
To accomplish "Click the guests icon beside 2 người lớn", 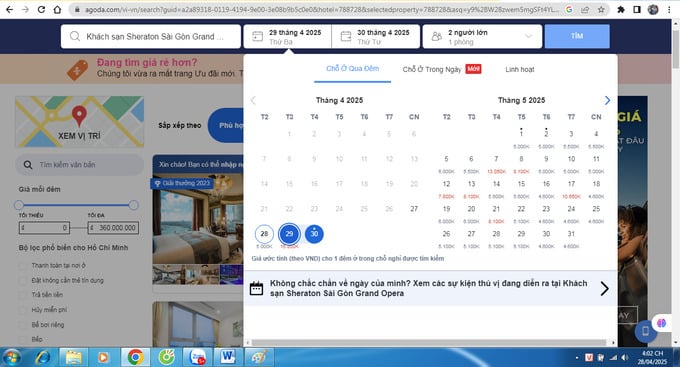I will tap(437, 36).
